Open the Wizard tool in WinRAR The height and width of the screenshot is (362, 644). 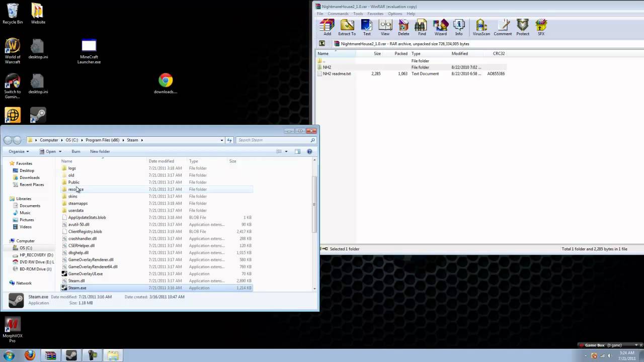(x=440, y=28)
